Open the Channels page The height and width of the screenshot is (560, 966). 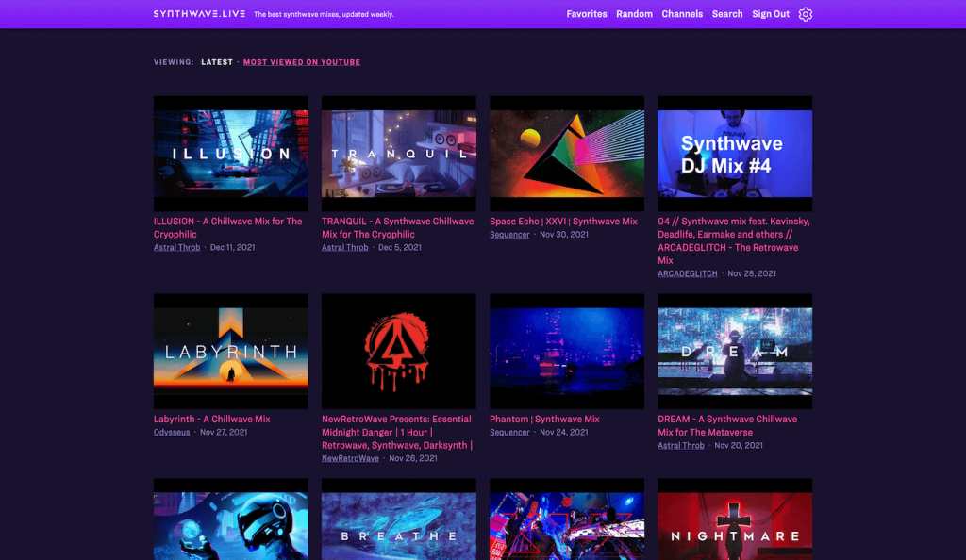(x=682, y=14)
